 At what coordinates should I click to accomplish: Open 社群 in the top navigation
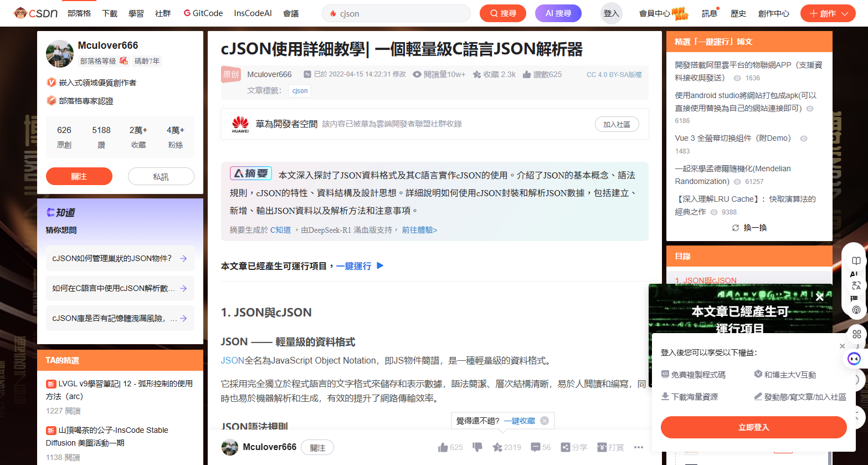[x=163, y=13]
